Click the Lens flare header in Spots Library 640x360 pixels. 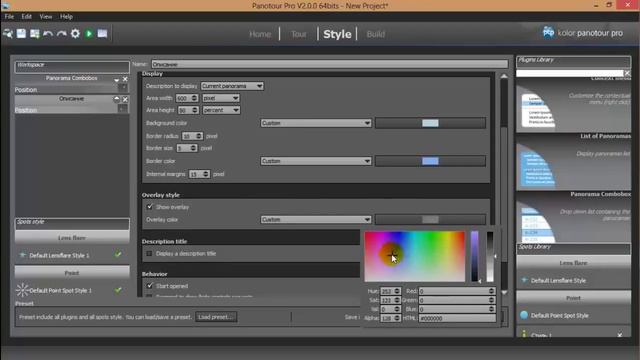click(x=573, y=263)
